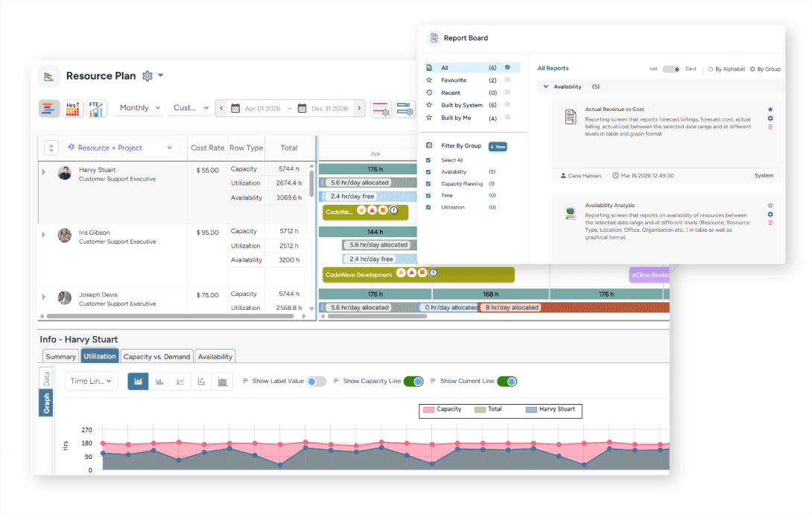The image size is (812, 515).
Task: Go to previous date range
Action: (x=221, y=108)
